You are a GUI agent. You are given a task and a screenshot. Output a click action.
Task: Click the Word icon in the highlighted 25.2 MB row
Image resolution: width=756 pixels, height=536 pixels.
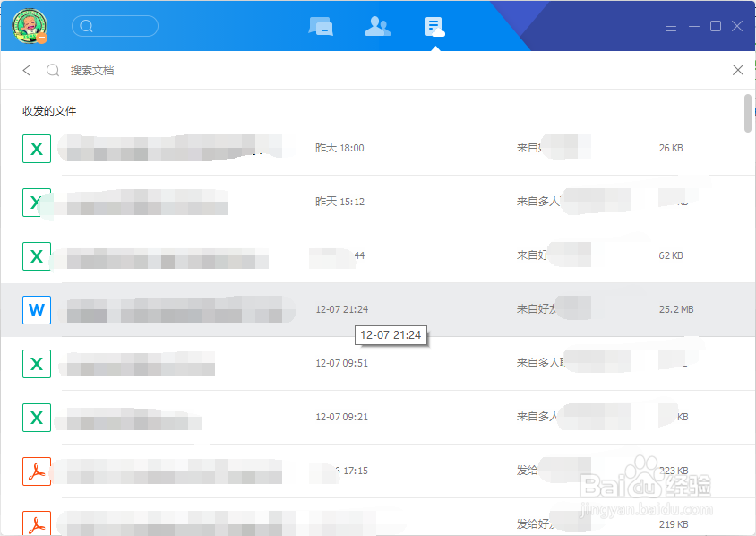click(37, 309)
